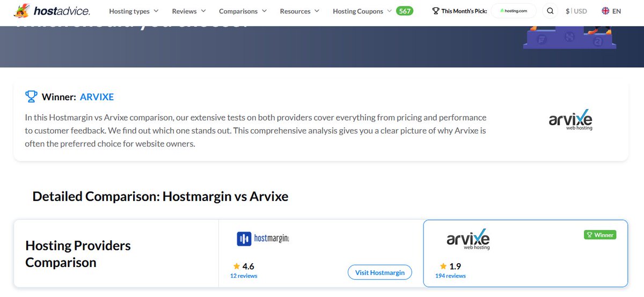
Task: Expand the Comparisons menu
Action: (x=243, y=11)
